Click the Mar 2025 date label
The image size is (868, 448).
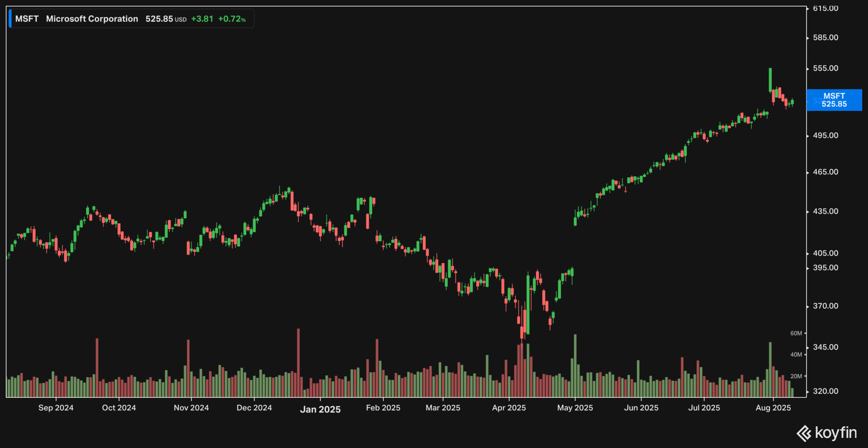443,408
